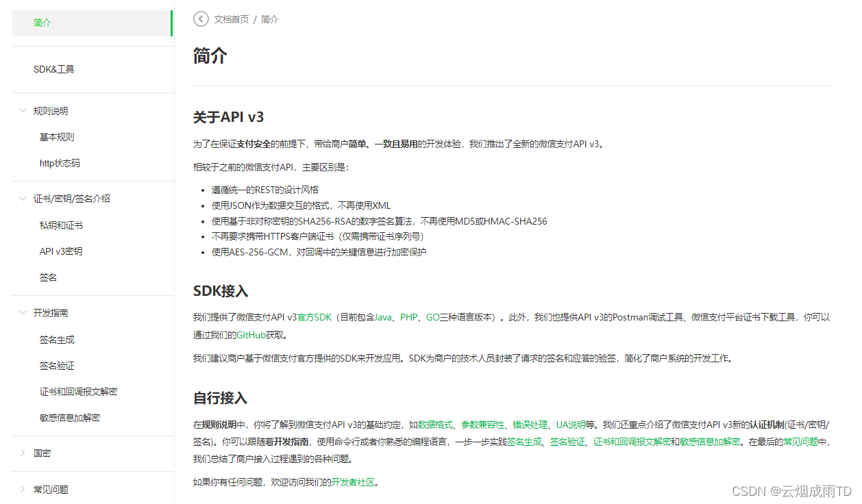Open the 签名验证 sidebar item
Screen dimensions: 862x504
[57, 366]
